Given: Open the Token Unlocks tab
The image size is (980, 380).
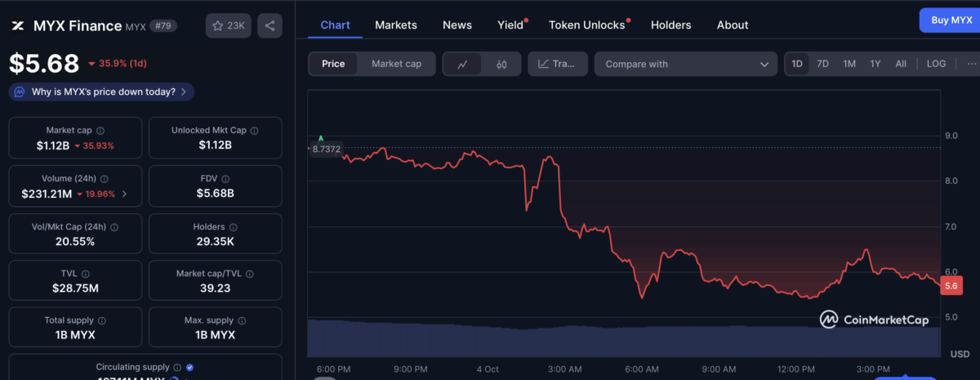Looking at the screenshot, I should point(586,25).
